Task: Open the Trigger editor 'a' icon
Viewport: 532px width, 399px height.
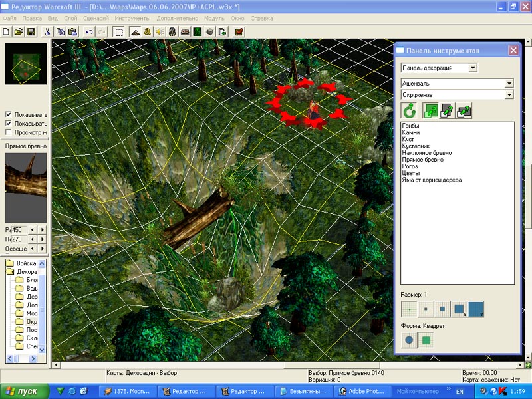Action: (x=147, y=32)
